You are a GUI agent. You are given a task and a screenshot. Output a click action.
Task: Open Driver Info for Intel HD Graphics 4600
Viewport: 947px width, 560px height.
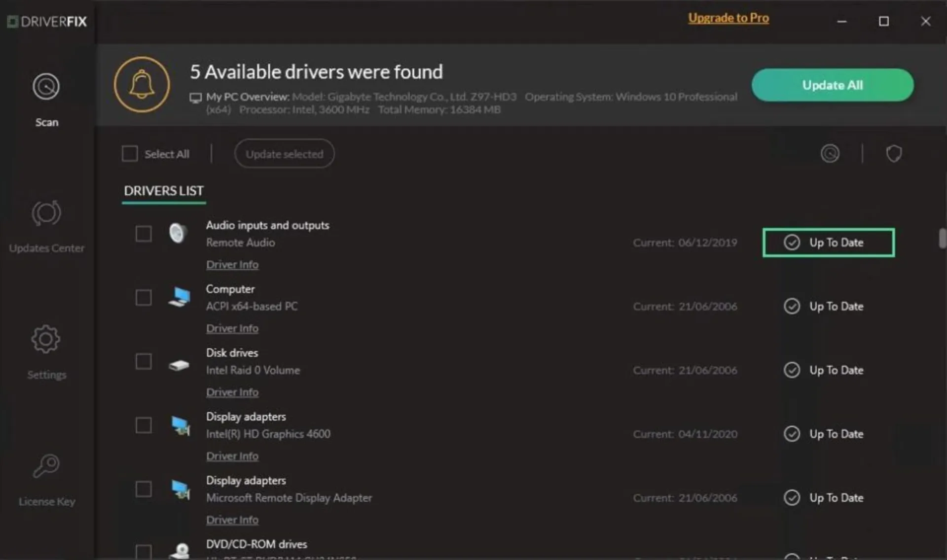[x=232, y=456]
